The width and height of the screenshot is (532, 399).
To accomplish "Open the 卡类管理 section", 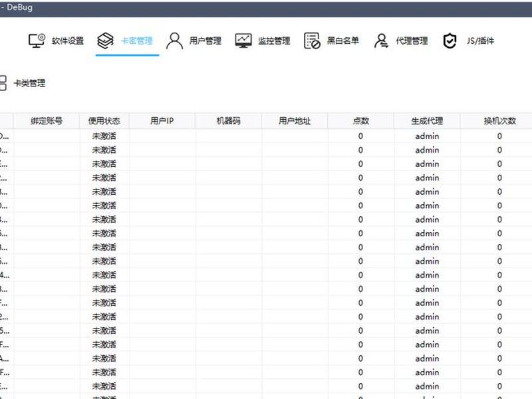I will coord(29,83).
